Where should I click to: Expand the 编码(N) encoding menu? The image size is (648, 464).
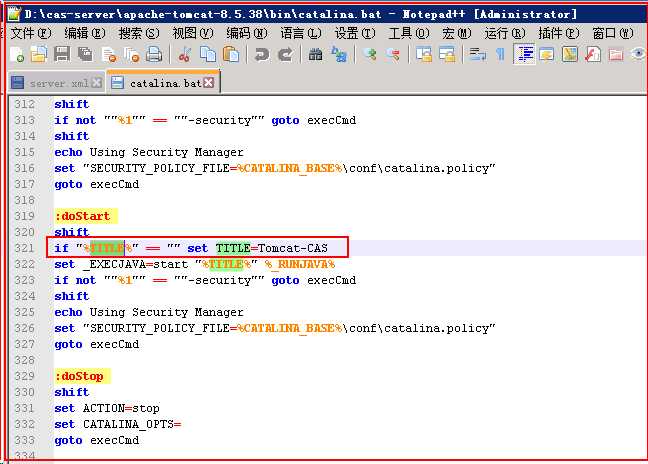[245, 33]
